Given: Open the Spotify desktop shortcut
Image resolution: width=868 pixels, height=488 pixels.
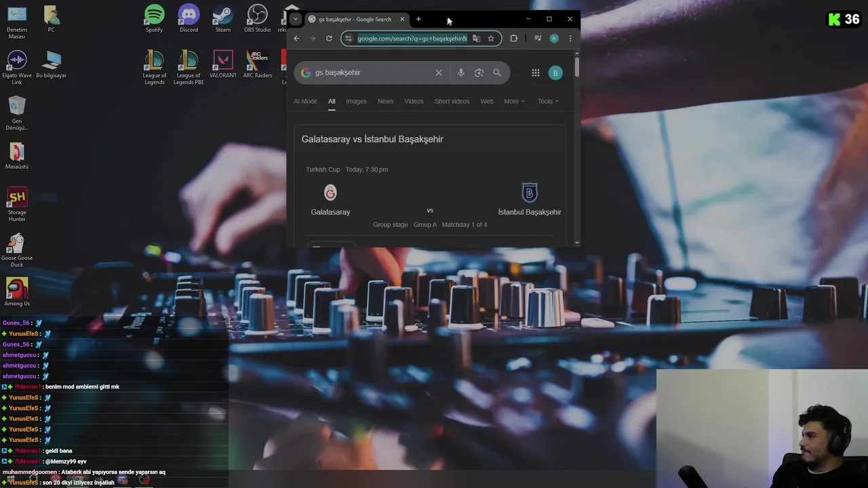Looking at the screenshot, I should click(154, 19).
